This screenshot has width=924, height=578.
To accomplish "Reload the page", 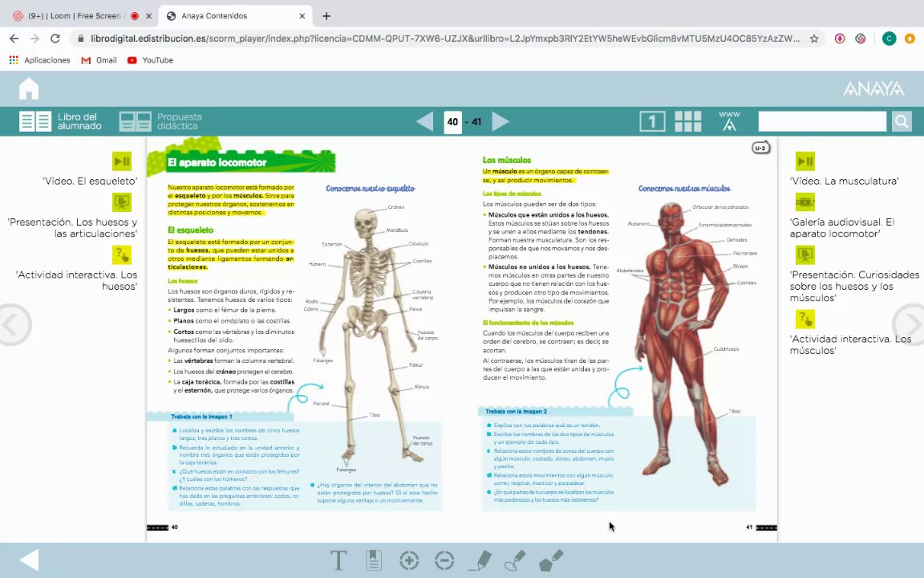I will coord(55,39).
